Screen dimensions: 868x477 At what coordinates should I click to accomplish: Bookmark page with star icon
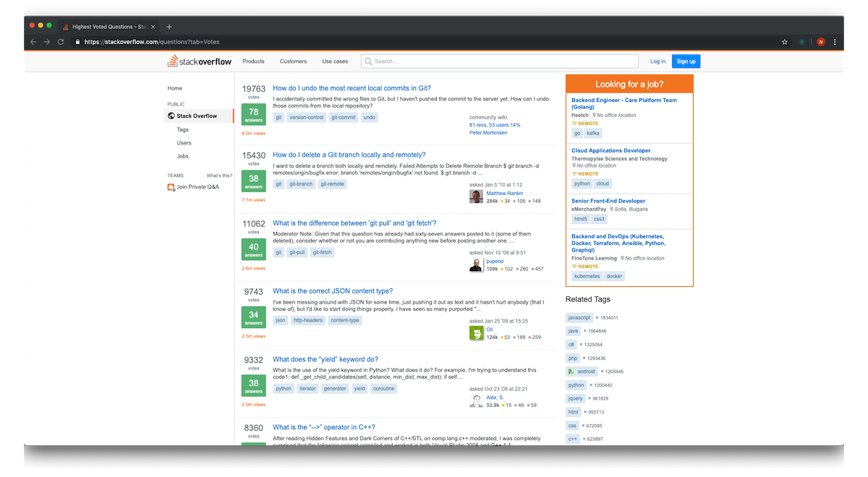point(785,42)
